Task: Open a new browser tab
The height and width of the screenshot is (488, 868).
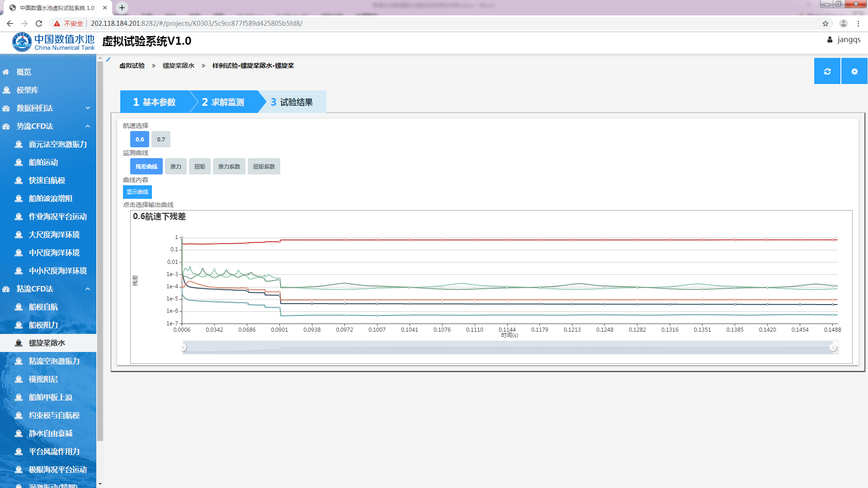Action: click(122, 8)
